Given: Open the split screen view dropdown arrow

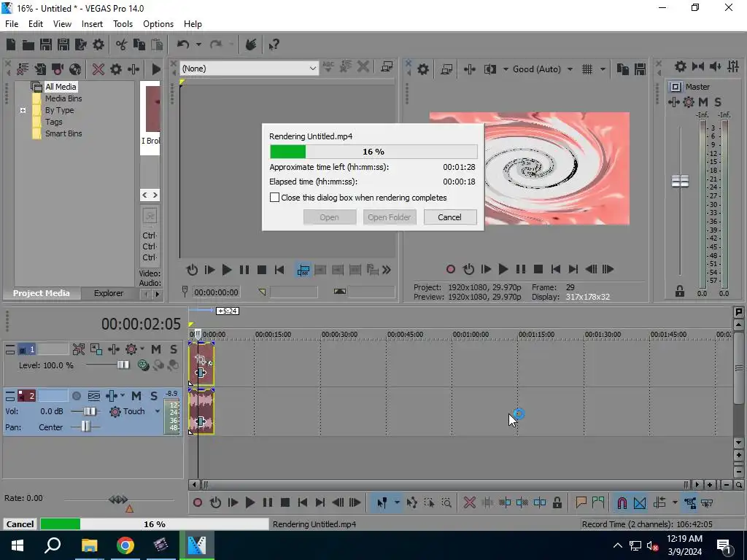Looking at the screenshot, I should [x=505, y=69].
